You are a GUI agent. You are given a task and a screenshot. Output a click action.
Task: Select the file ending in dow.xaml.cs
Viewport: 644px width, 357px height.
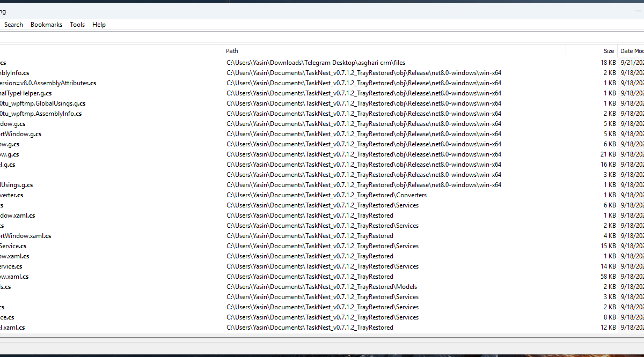point(18,215)
